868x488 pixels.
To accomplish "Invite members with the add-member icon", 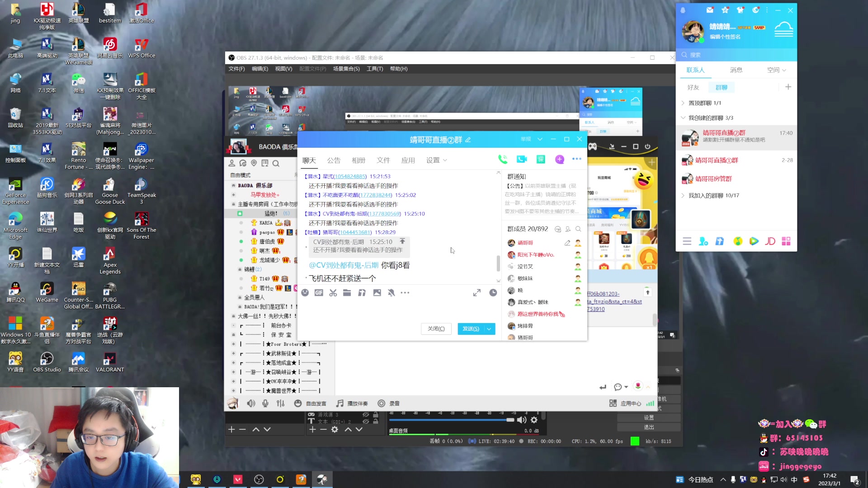I will (568, 229).
